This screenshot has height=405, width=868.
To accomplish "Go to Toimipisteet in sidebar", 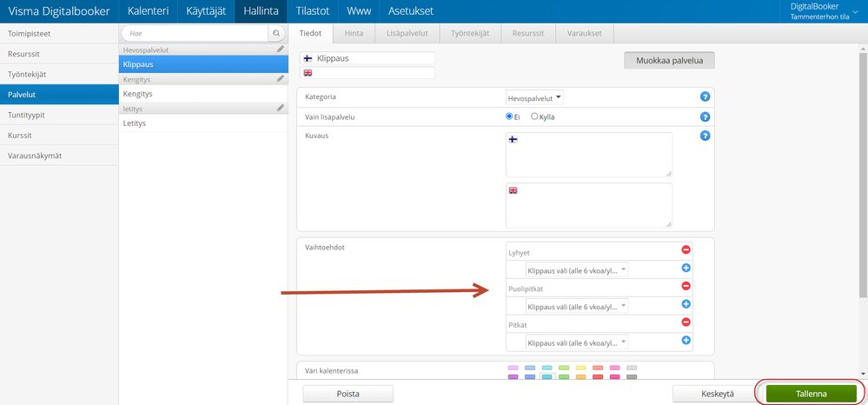I will point(59,33).
